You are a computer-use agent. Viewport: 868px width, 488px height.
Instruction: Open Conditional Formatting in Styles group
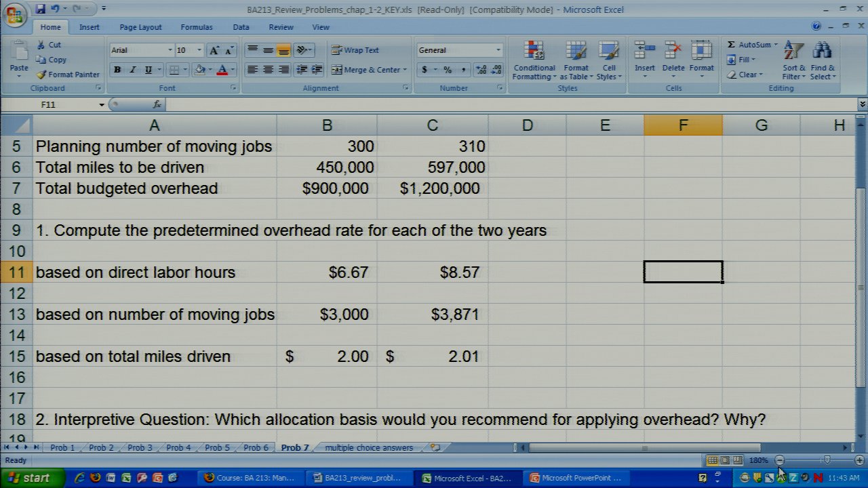(534, 61)
